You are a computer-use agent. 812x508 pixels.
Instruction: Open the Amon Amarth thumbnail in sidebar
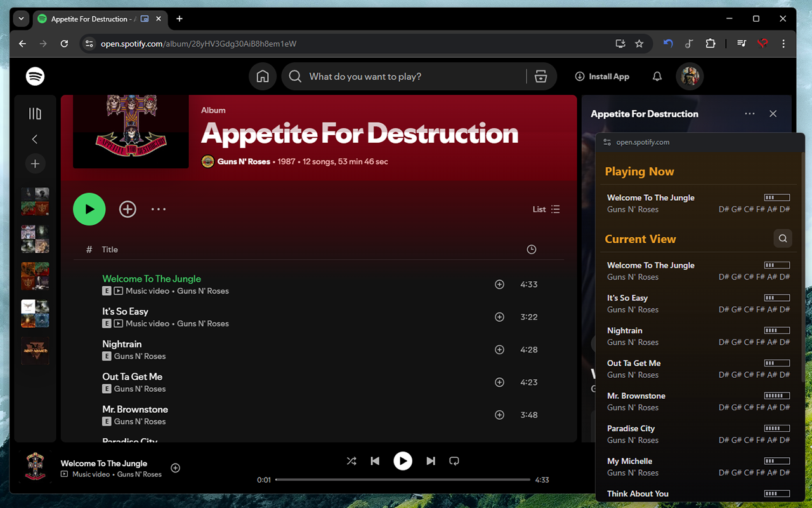pyautogui.click(x=35, y=351)
